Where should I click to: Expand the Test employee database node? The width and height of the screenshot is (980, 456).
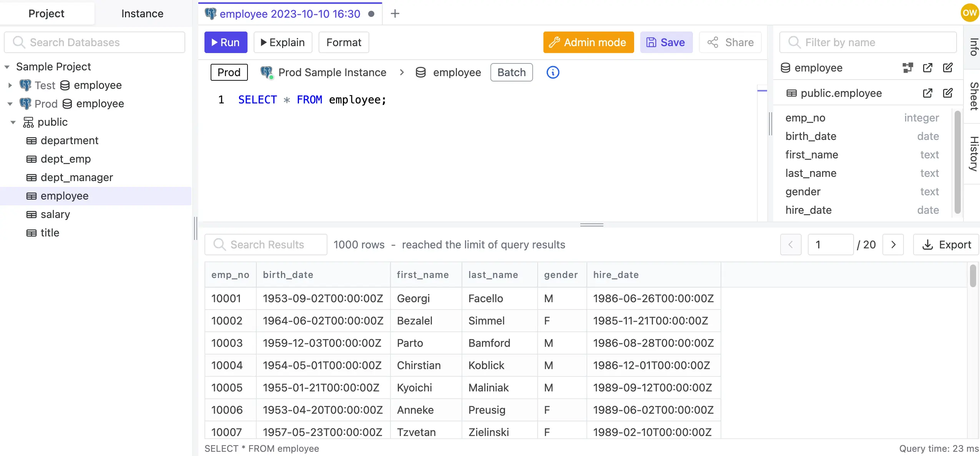coord(10,85)
